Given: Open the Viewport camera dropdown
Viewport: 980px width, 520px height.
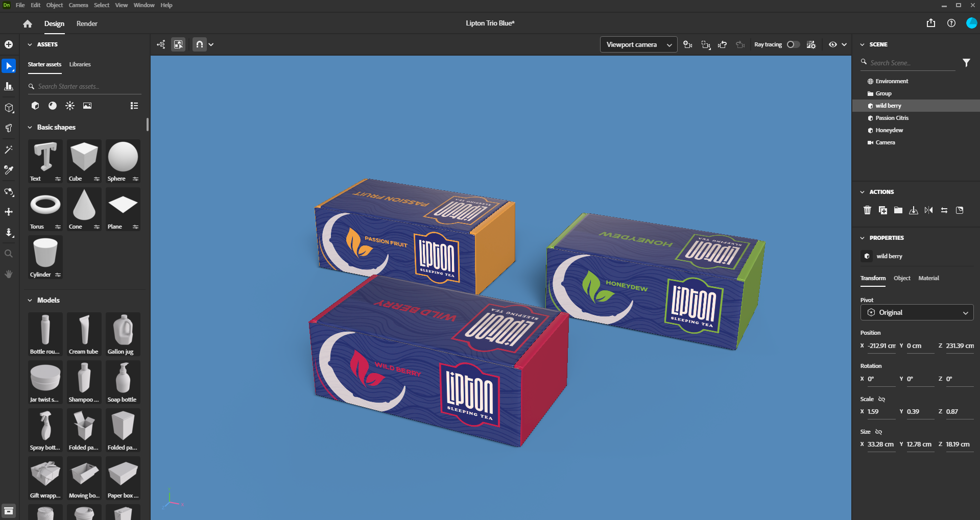Looking at the screenshot, I should click(x=638, y=44).
